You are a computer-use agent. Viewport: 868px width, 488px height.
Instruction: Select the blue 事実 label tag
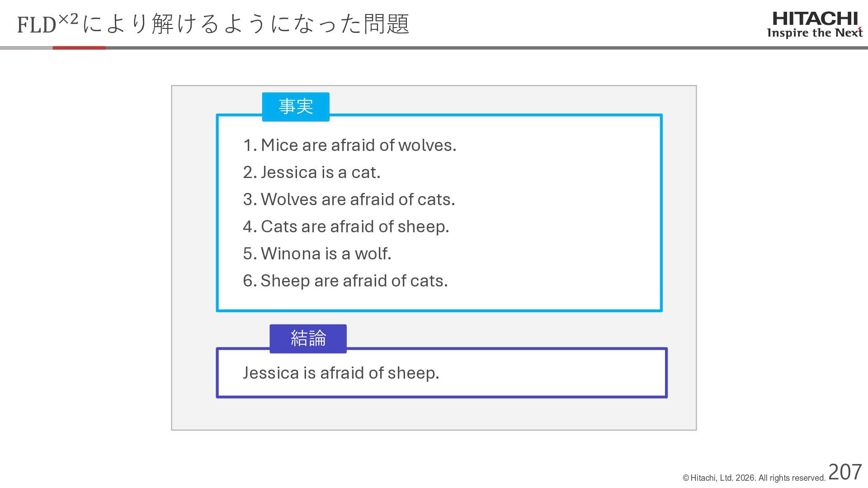[x=296, y=107]
